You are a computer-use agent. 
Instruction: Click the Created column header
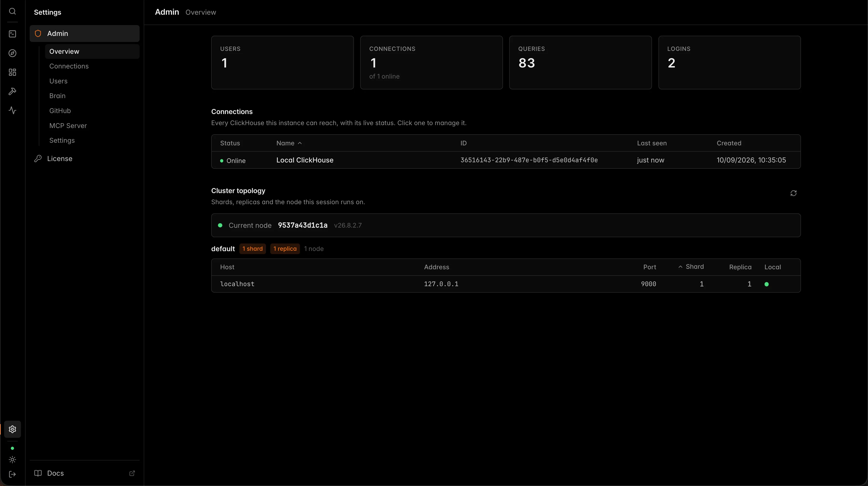(x=729, y=143)
